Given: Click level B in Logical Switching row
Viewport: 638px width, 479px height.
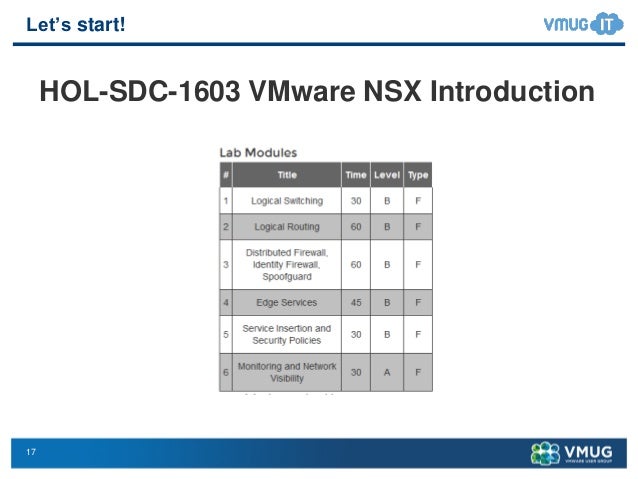Looking at the screenshot, I should (x=387, y=201).
